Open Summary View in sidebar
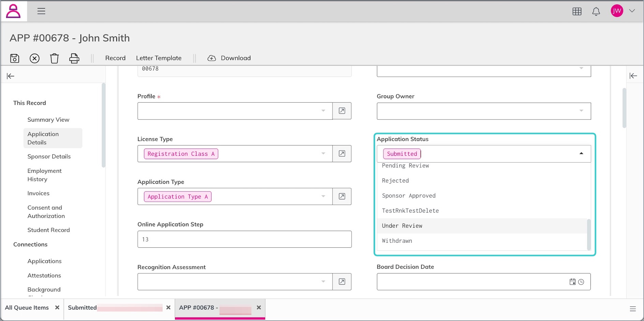Viewport: 644px width, 321px height. pyautogui.click(x=48, y=120)
